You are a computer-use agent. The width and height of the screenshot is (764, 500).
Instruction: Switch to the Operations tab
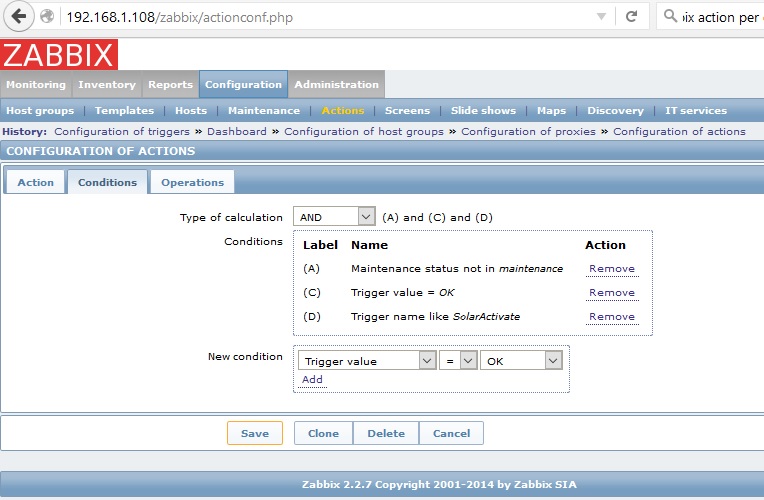point(192,182)
